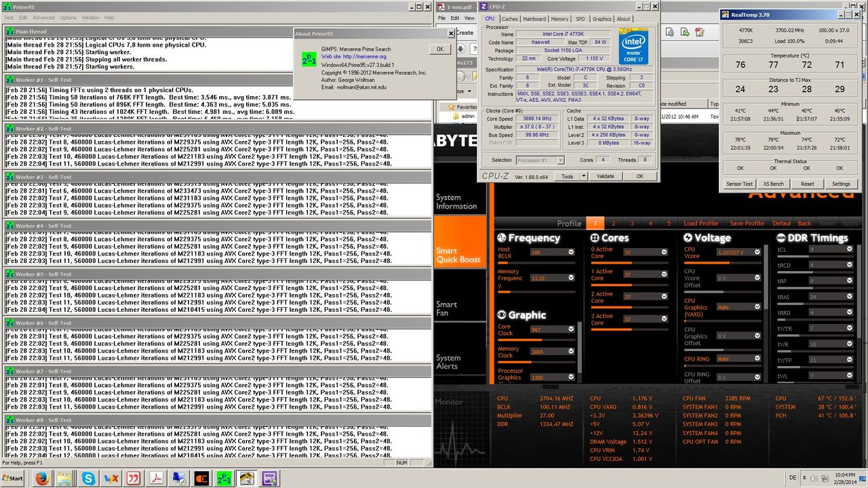Image resolution: width=868 pixels, height=488 pixels.
Task: Open the orange CC taskbar application
Action: (x=201, y=478)
